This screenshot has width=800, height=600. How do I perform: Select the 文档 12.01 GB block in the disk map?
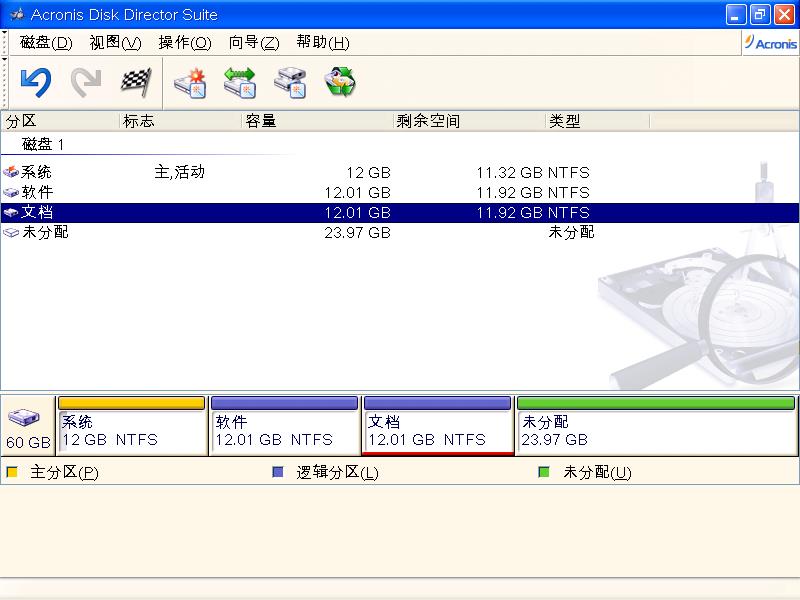coord(437,426)
